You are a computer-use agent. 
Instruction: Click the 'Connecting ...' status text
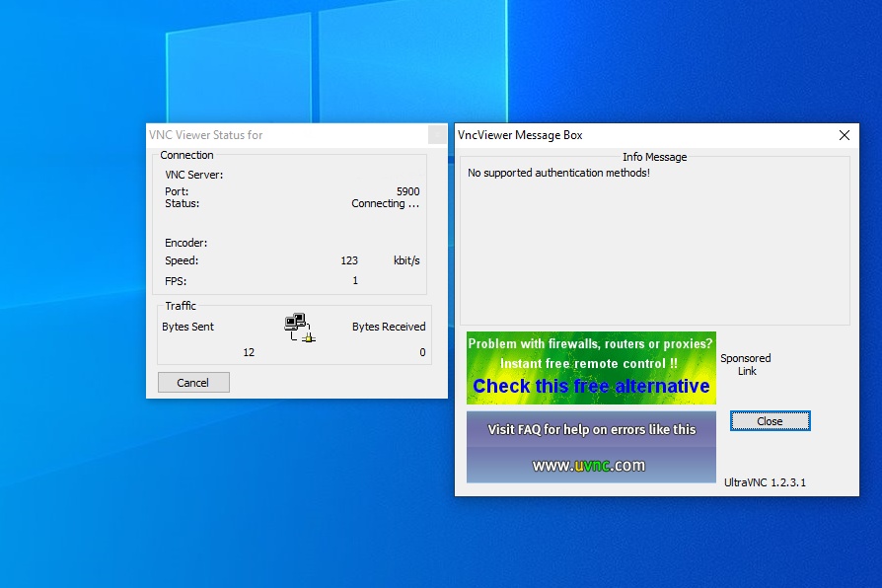click(x=385, y=203)
